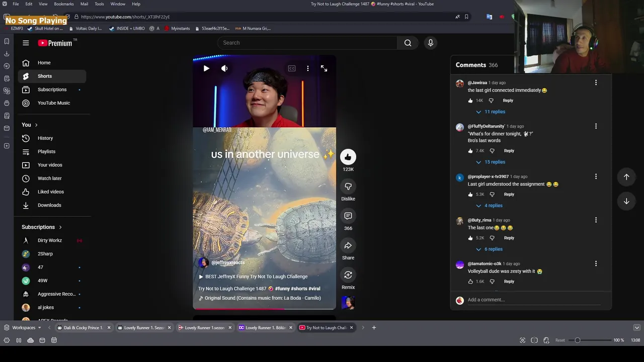Mute the Short's volume speaker icon
Viewport: 644px width, 362px height.
(224, 68)
